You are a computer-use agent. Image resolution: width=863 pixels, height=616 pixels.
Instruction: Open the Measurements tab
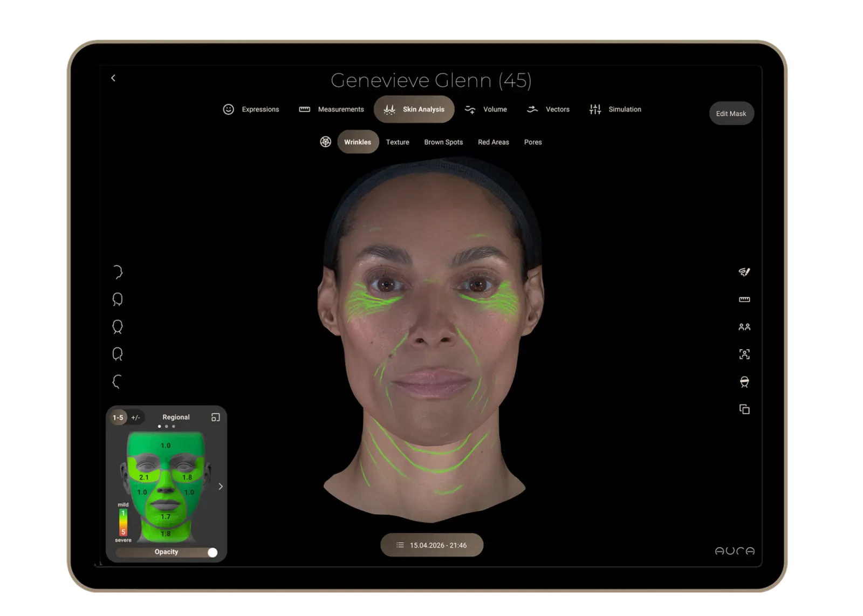click(x=332, y=109)
